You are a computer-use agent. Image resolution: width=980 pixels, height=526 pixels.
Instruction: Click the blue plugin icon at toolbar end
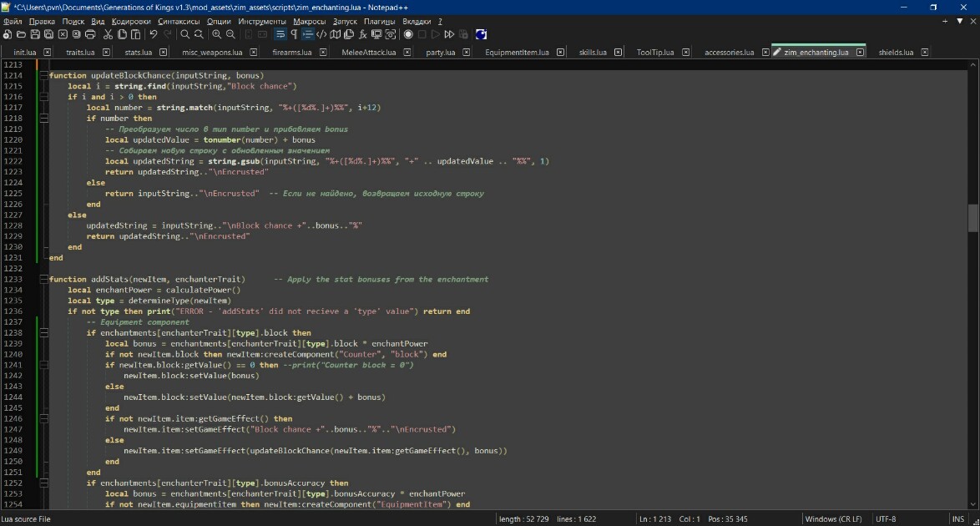point(481,34)
